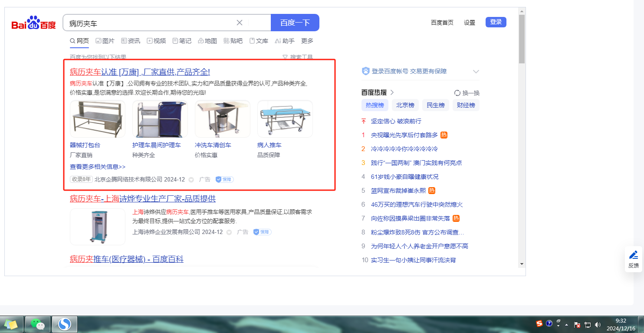The image size is (644, 333).
Task: Click the 登录 login button
Action: (x=496, y=22)
